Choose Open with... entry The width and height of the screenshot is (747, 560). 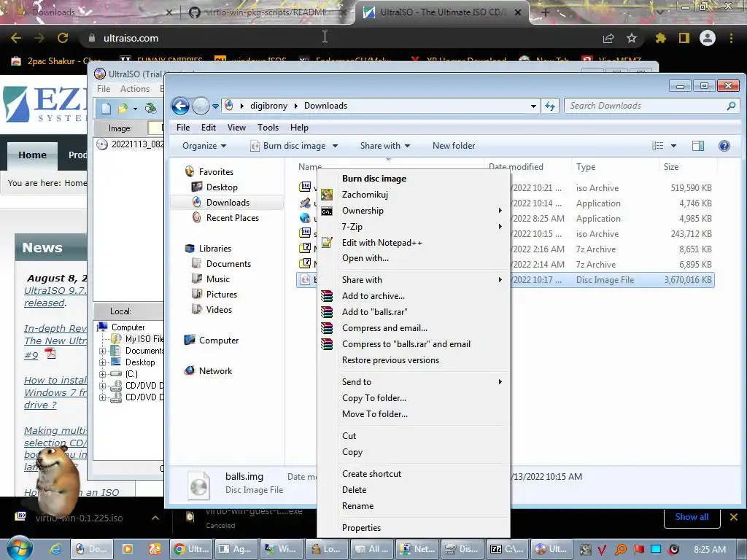pos(365,258)
